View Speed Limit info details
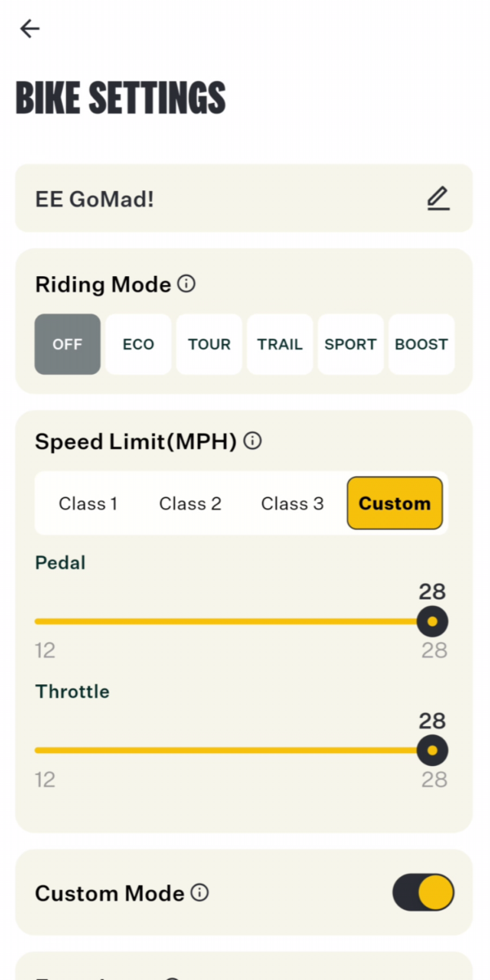Screen dimensions: 490x980 [253, 440]
